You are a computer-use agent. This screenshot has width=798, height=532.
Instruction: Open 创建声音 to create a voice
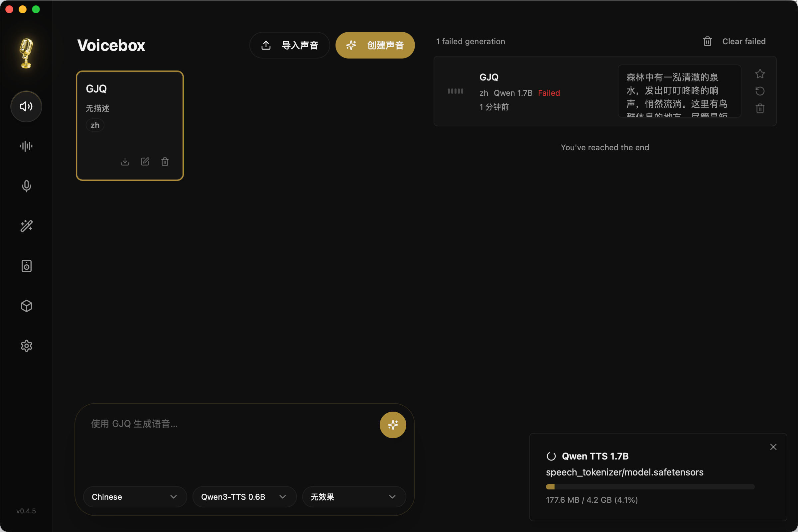point(375,45)
